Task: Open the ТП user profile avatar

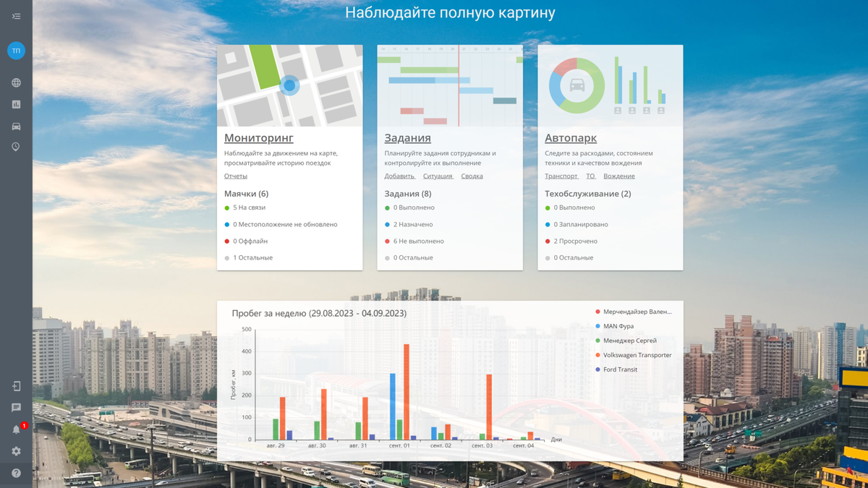Action: pos(16,51)
